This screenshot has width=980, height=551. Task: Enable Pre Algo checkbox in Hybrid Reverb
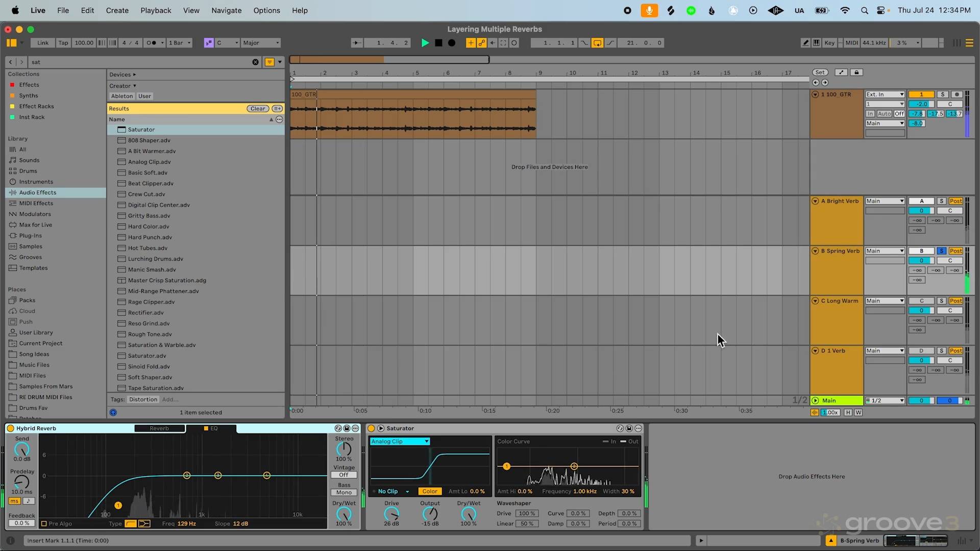click(44, 523)
